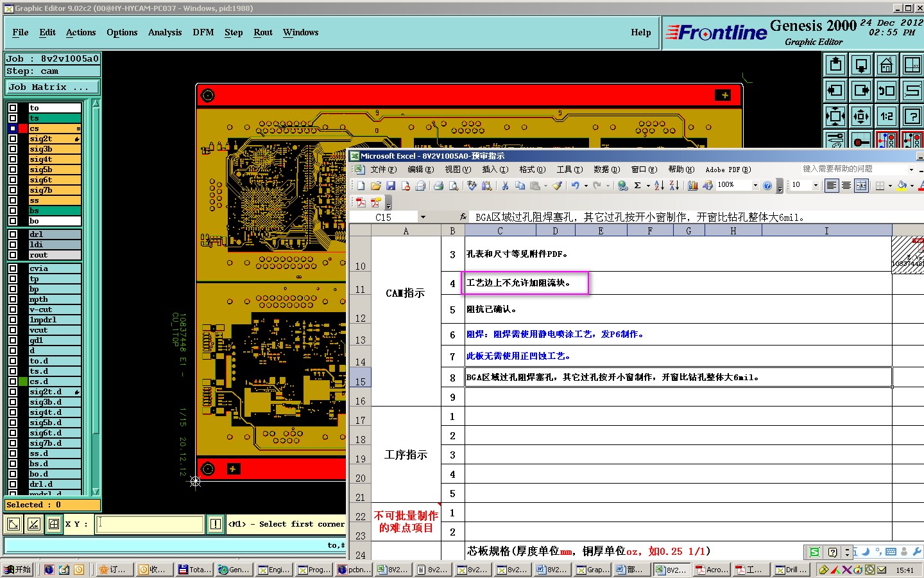This screenshot has width=924, height=578.
Task: Click the XY split window icon
Action: (x=912, y=65)
